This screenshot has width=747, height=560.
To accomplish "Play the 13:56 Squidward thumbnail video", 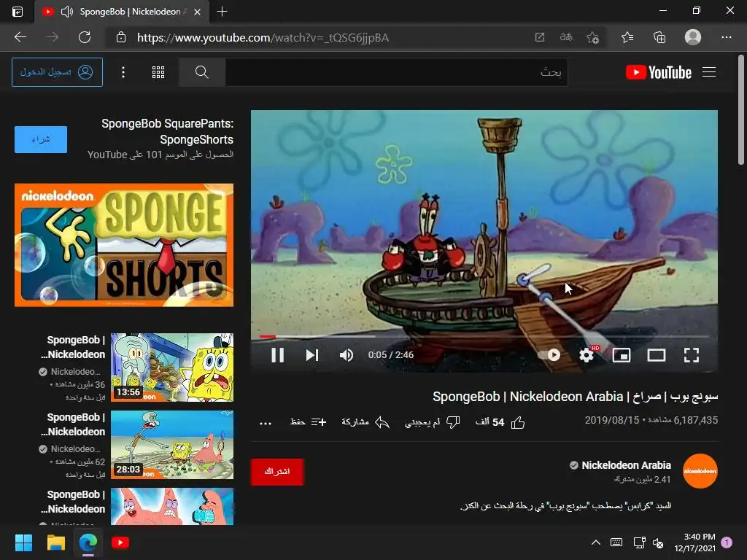I will click(172, 367).
